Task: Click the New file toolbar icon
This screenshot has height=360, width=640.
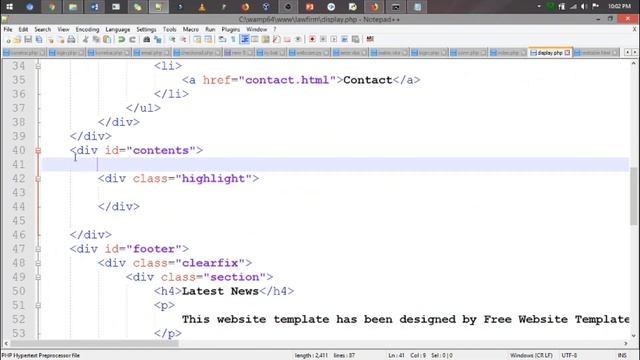Action: pos(9,40)
